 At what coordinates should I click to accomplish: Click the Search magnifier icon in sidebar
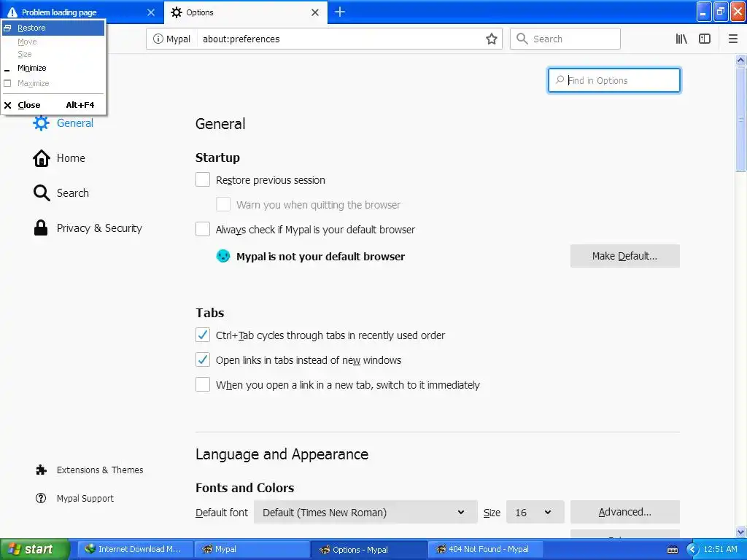(x=42, y=192)
